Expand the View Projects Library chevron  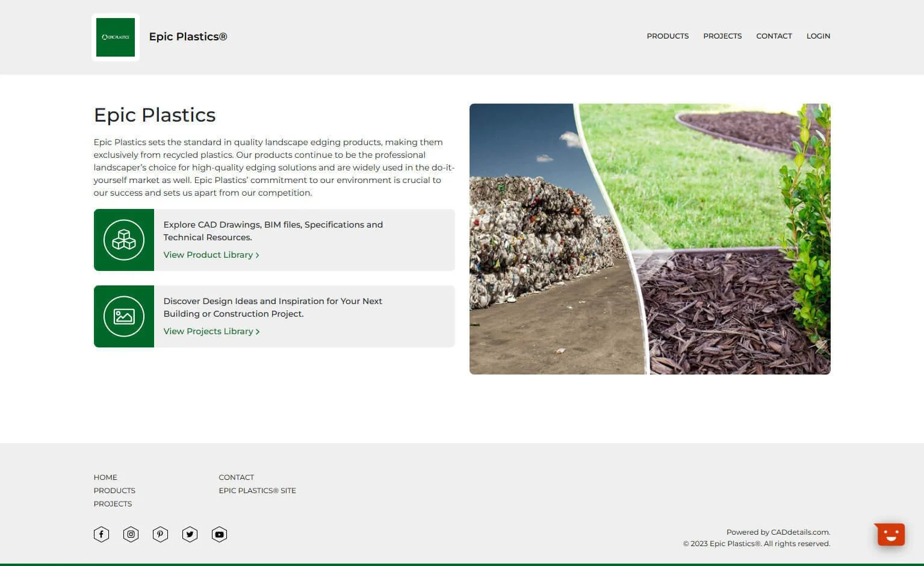click(x=257, y=331)
